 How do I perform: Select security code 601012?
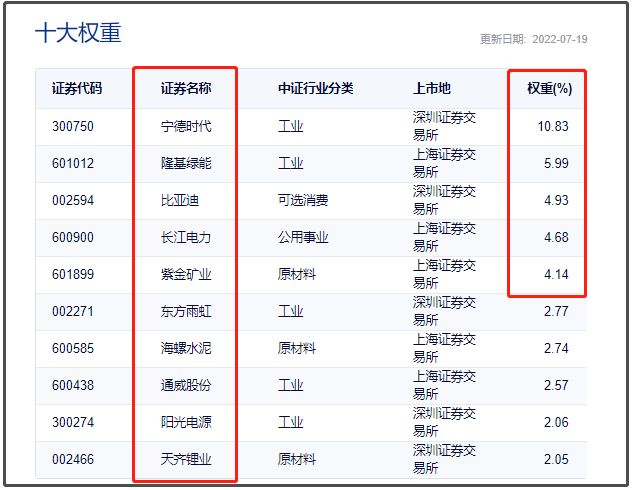click(73, 164)
